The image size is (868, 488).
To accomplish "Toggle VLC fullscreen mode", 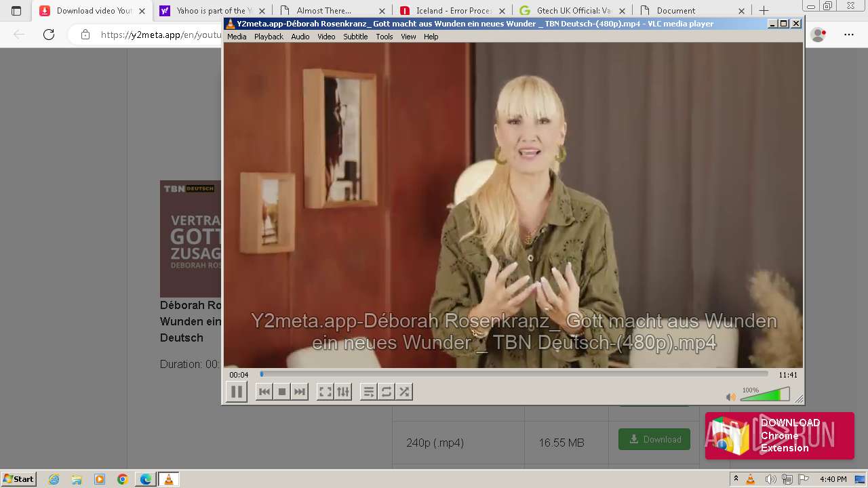I will (x=325, y=392).
